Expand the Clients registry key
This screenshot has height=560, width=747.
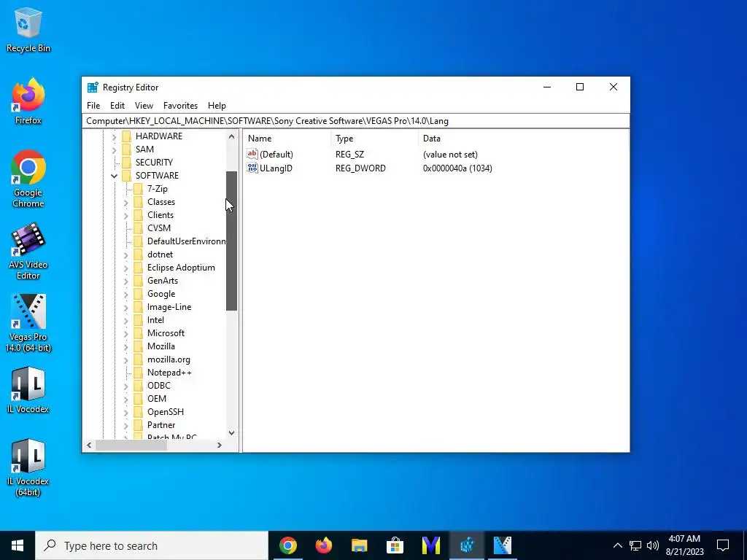coord(125,215)
